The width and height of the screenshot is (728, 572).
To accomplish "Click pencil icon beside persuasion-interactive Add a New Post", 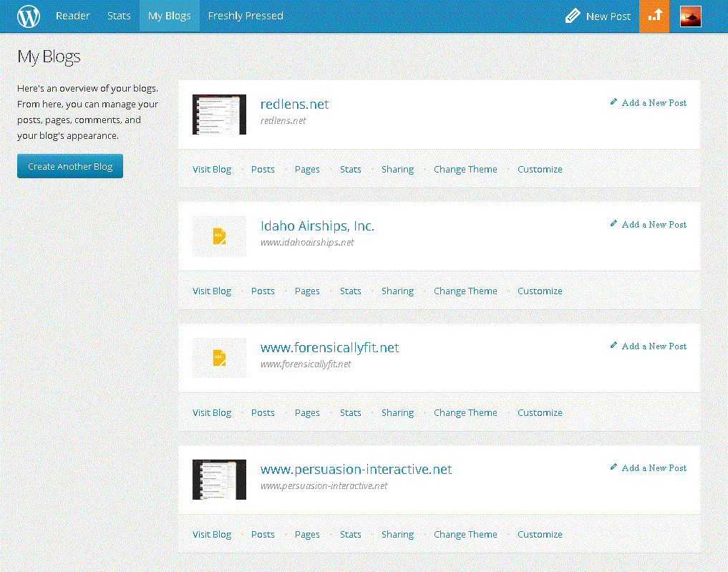I will 613,467.
